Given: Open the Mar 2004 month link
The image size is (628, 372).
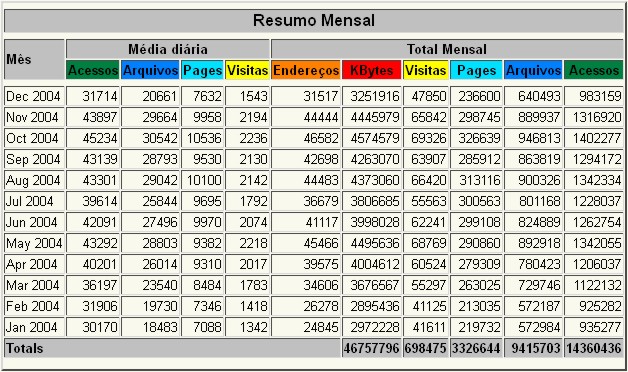Looking at the screenshot, I should click(x=32, y=286).
